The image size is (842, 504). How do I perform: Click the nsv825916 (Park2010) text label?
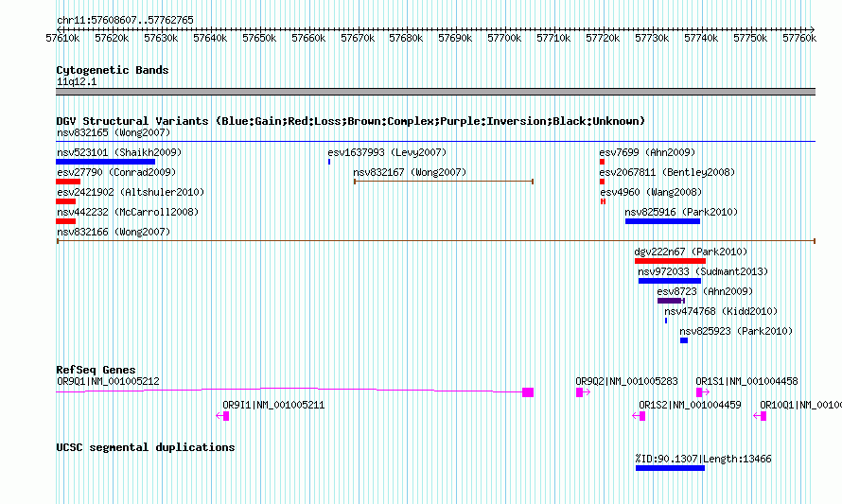tap(681, 212)
